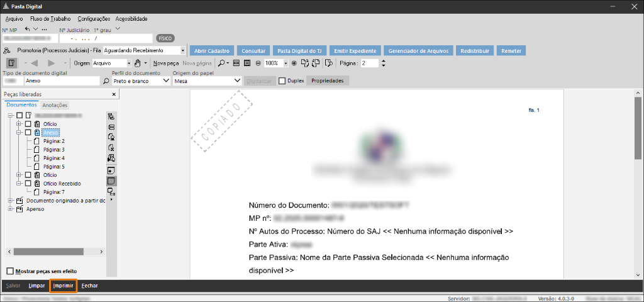This screenshot has height=302, width=644.
Task: Expand the Apenso tree node
Action: 10,209
